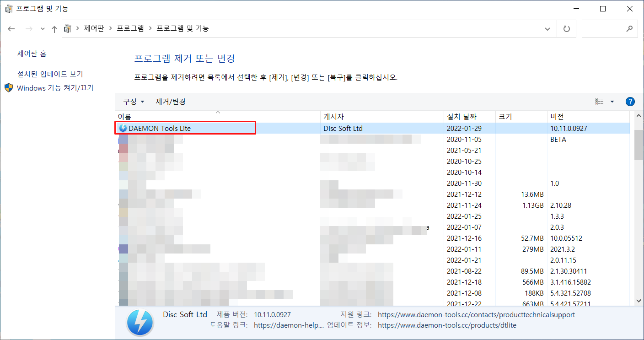
Task: Click the DAEMON Tools Lite lightning icon in the list row
Action: (x=123, y=128)
